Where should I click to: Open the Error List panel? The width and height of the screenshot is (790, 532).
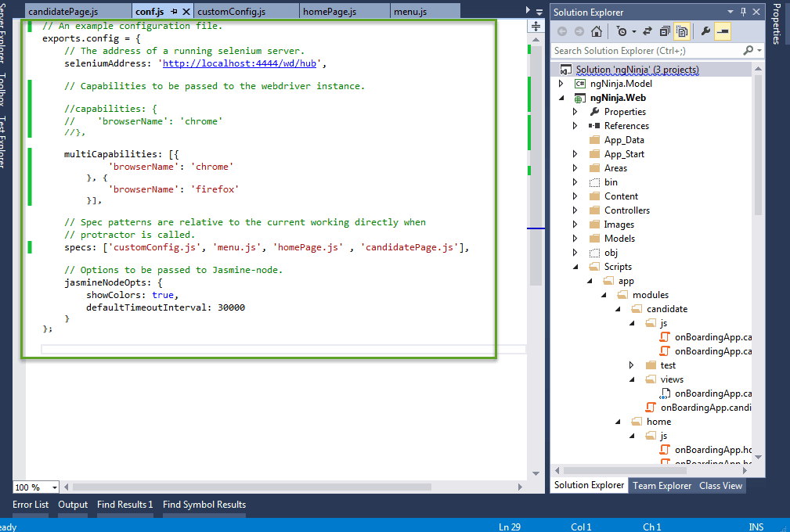tap(31, 505)
